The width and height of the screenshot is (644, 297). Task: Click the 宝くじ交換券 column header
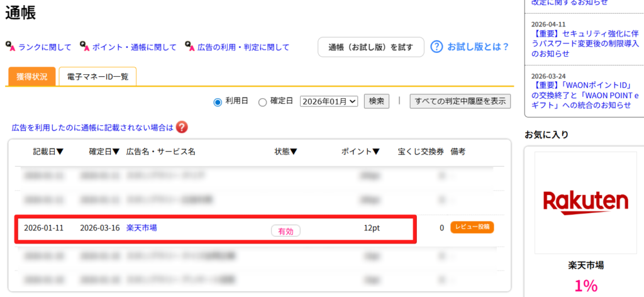point(421,152)
